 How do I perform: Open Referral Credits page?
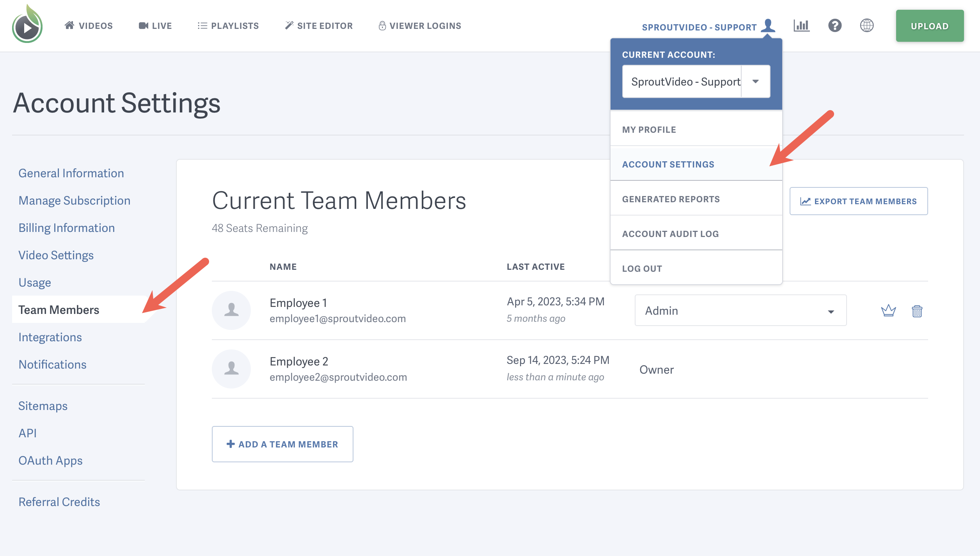tap(59, 502)
